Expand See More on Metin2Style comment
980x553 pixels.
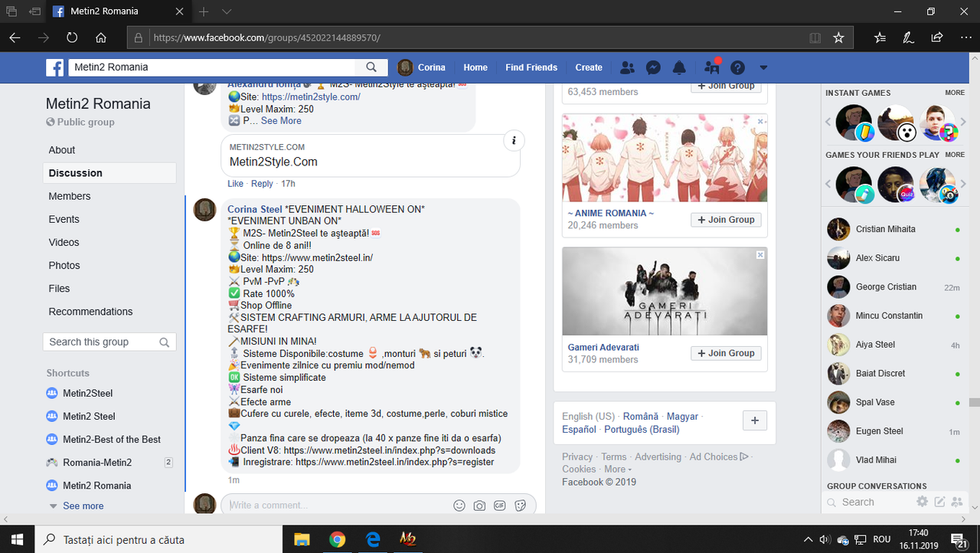(x=281, y=121)
